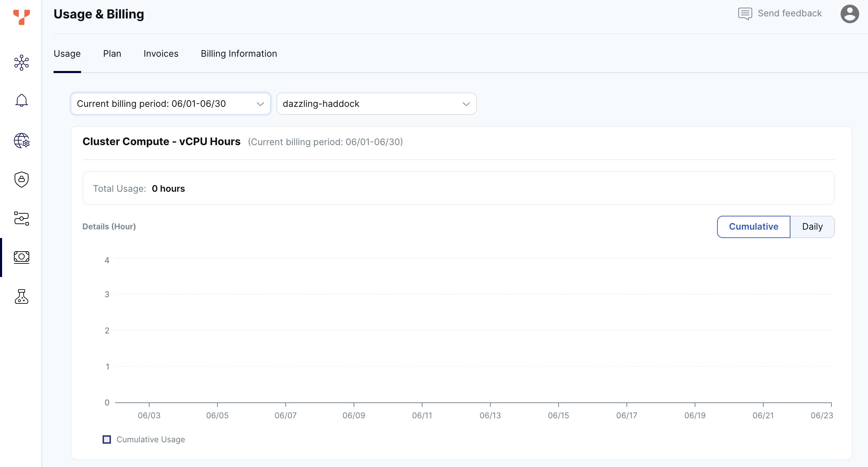Open billing via the banknote icon
868x467 pixels.
[x=22, y=257]
